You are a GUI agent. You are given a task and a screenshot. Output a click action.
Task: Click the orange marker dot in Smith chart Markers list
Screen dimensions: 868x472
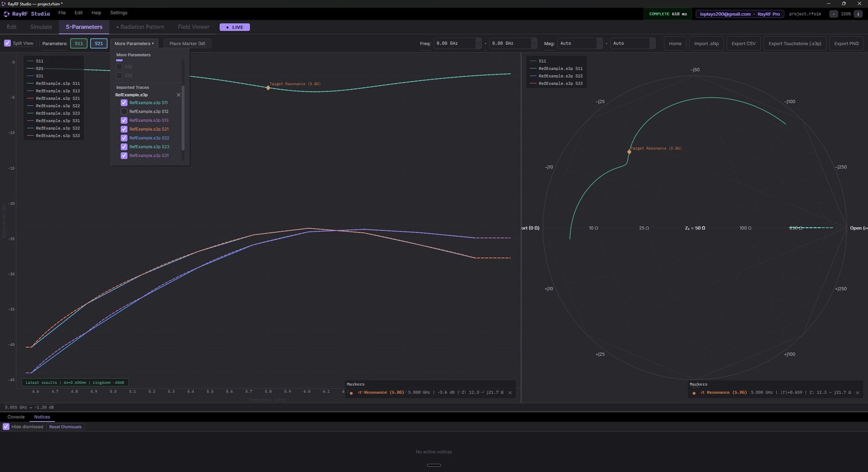(694, 393)
